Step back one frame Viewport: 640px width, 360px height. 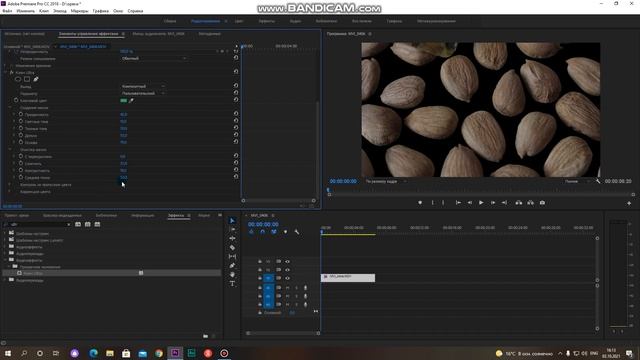[470, 202]
